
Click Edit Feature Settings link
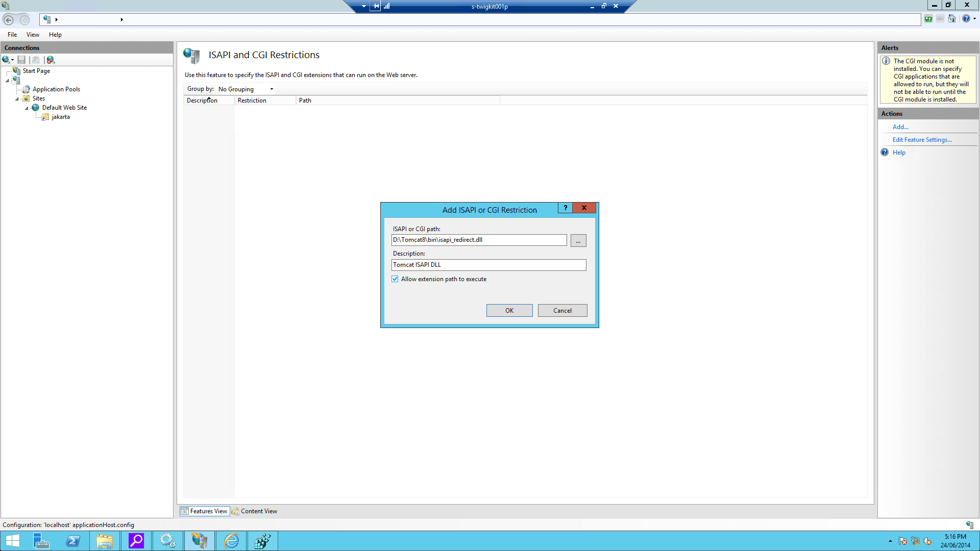tap(922, 140)
